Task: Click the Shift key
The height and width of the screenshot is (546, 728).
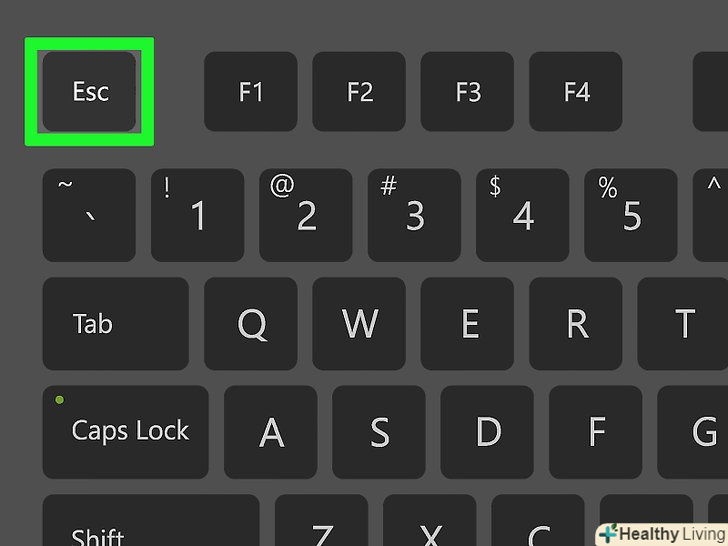Action: point(151,520)
